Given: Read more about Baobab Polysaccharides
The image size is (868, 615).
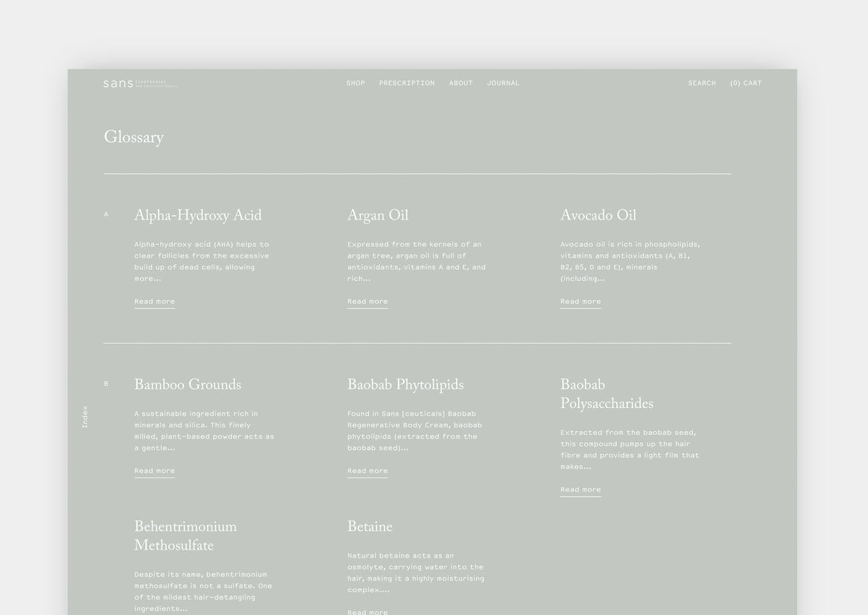Looking at the screenshot, I should point(580,490).
